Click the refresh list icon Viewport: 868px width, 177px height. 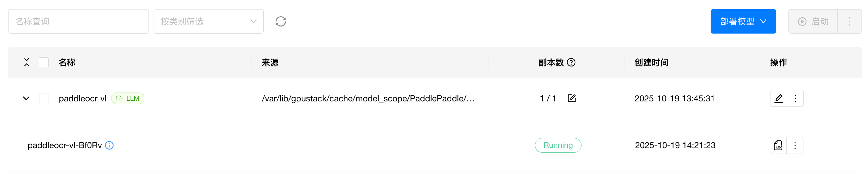point(280,21)
